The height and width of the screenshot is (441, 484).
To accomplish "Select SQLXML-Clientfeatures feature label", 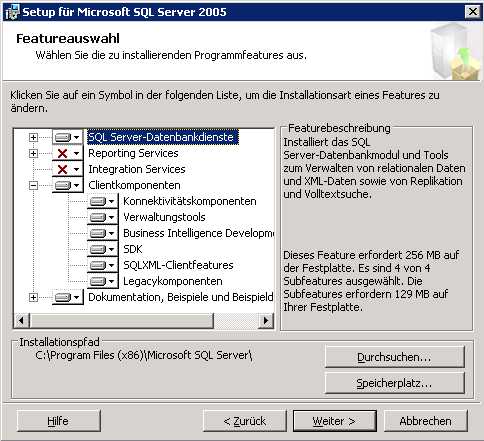I will click(x=178, y=265).
